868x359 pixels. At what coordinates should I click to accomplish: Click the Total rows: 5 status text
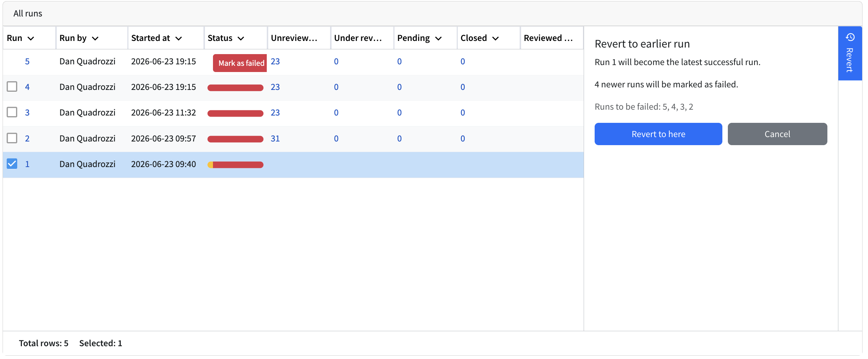(44, 343)
